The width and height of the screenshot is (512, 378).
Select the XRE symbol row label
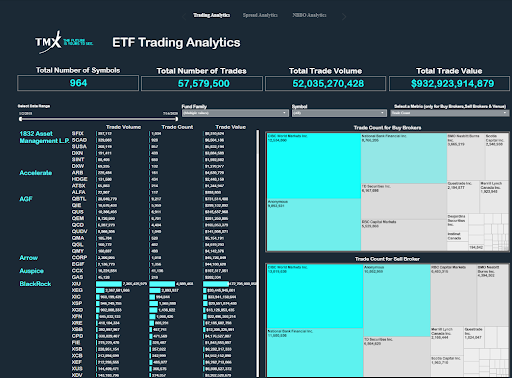(77, 323)
